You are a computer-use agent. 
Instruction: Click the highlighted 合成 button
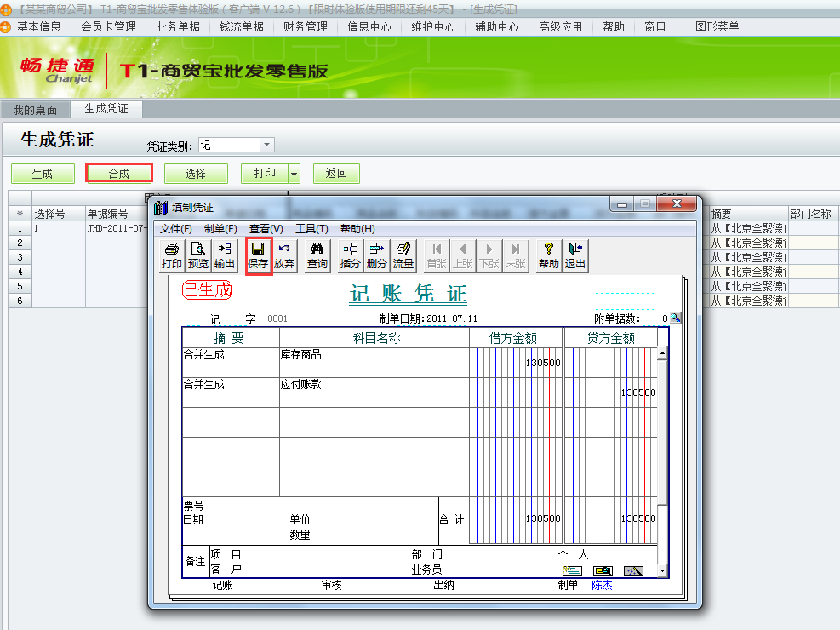[118, 173]
